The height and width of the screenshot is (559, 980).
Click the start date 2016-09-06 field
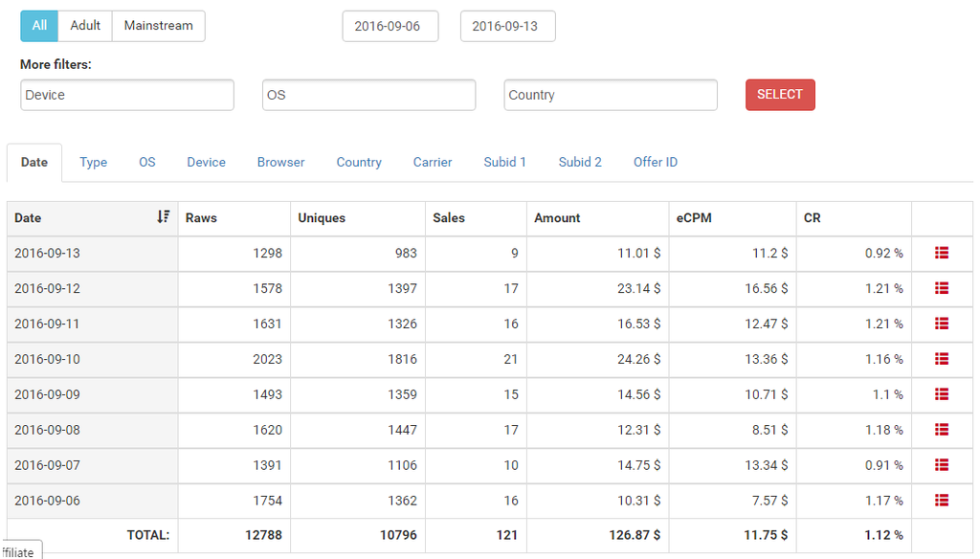tap(390, 27)
